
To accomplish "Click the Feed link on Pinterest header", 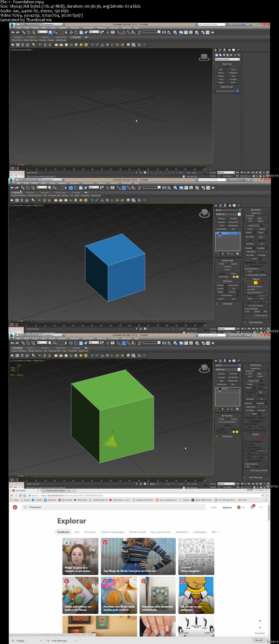I will click(x=214, y=507).
